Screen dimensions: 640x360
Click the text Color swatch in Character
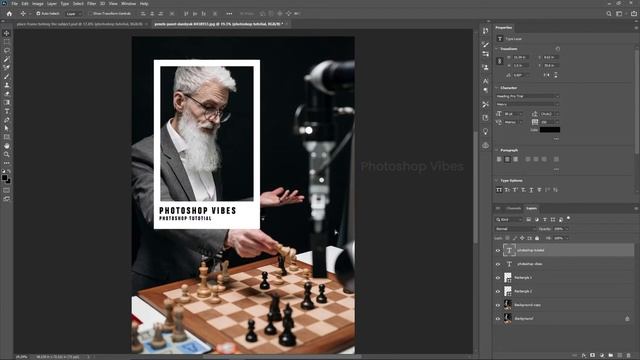(550, 130)
